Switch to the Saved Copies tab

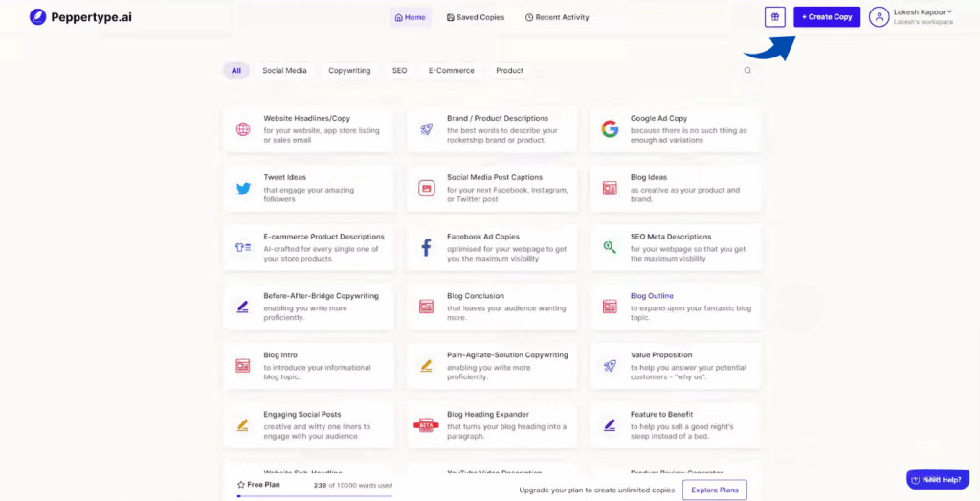(x=476, y=17)
